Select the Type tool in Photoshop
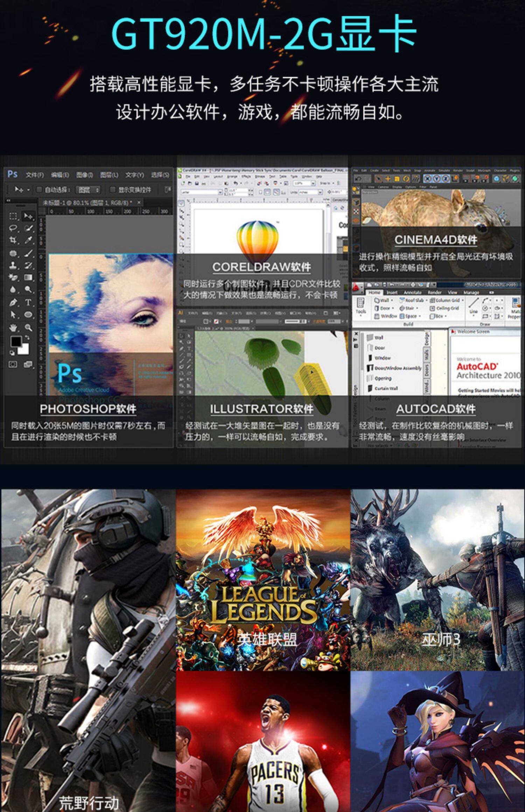This screenshot has width=525, height=812. pyautogui.click(x=28, y=302)
